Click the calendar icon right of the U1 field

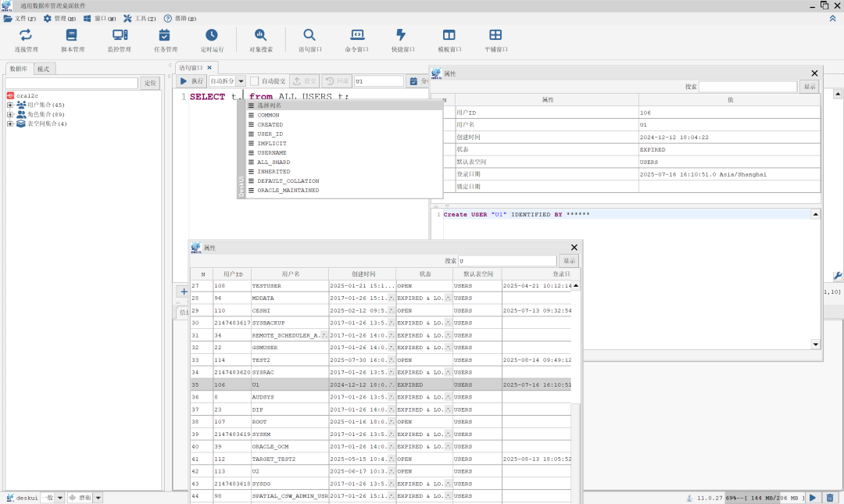coord(413,81)
